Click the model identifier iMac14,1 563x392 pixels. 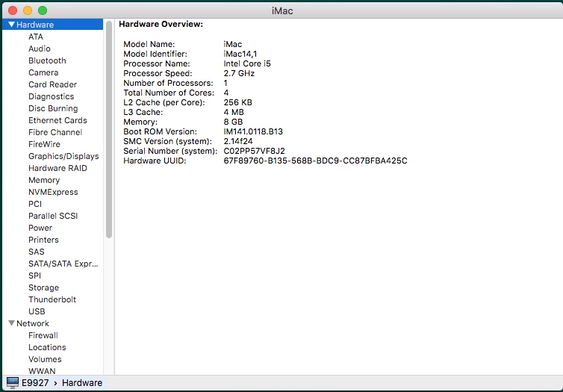pyautogui.click(x=240, y=54)
